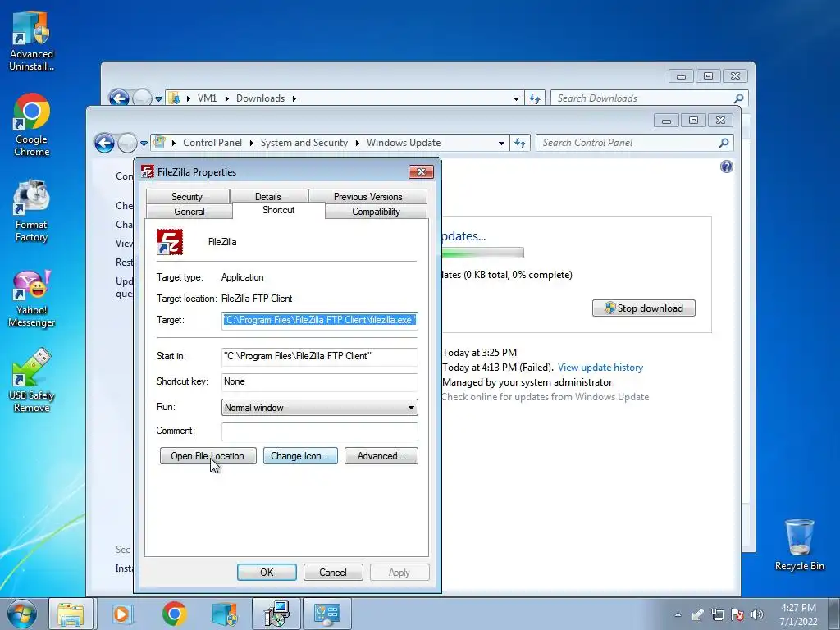The width and height of the screenshot is (840, 630).
Task: Click Control Panel help question mark icon
Action: tap(727, 167)
